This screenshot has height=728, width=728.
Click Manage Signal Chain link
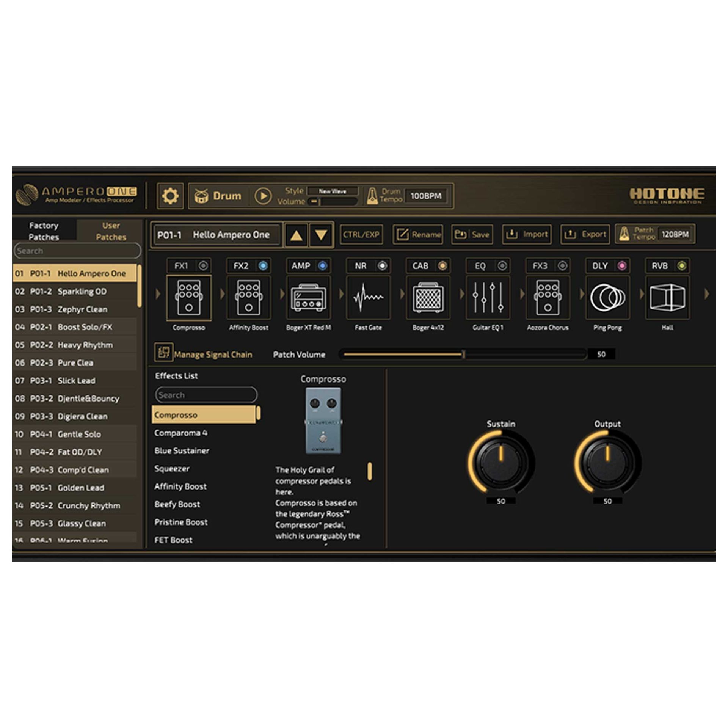tap(213, 355)
